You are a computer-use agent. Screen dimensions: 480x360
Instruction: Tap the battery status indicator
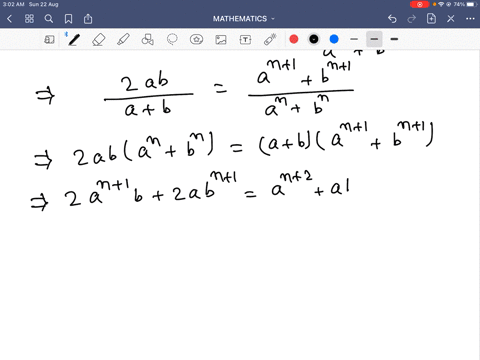(x=472, y=4)
